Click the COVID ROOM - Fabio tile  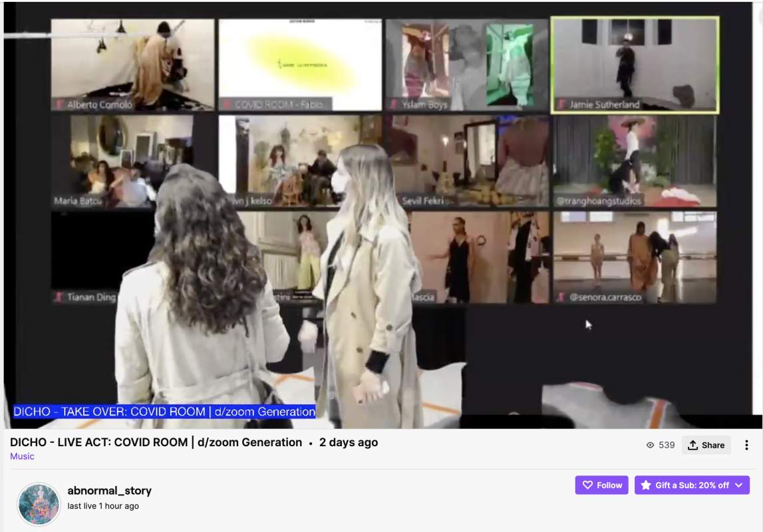coord(300,65)
